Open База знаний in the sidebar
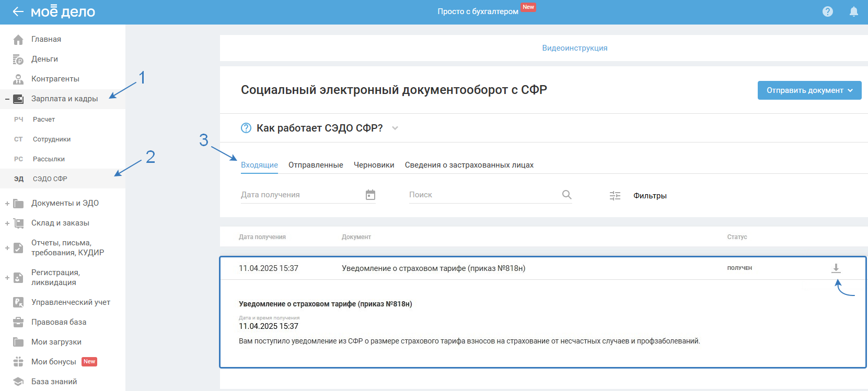The width and height of the screenshot is (868, 391). [x=54, y=382]
